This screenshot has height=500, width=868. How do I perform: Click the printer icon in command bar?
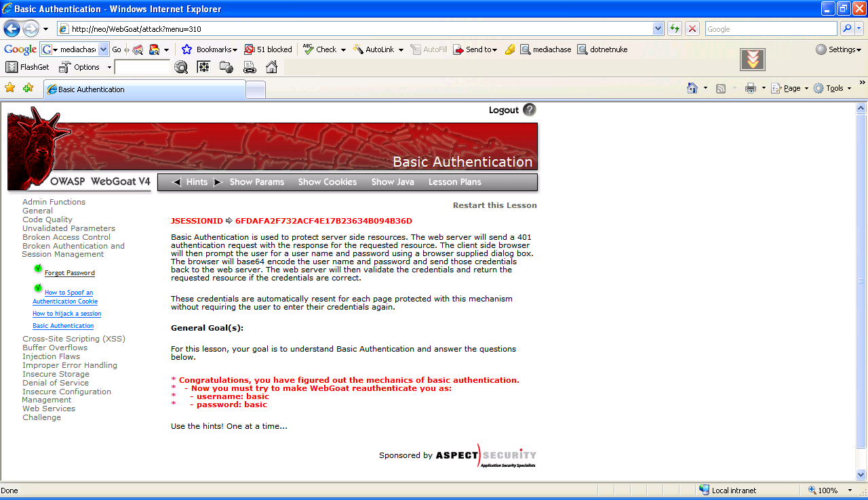751,88
